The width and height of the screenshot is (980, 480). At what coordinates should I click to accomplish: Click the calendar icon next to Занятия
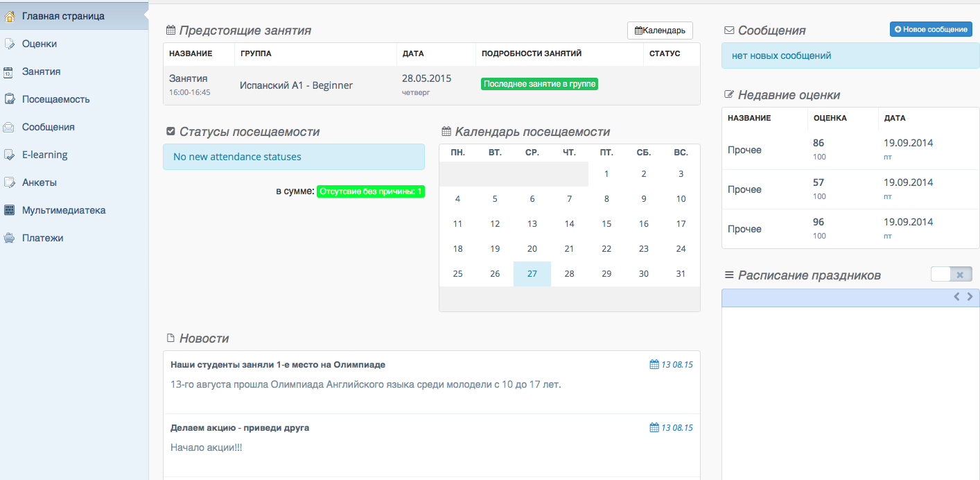(9, 71)
